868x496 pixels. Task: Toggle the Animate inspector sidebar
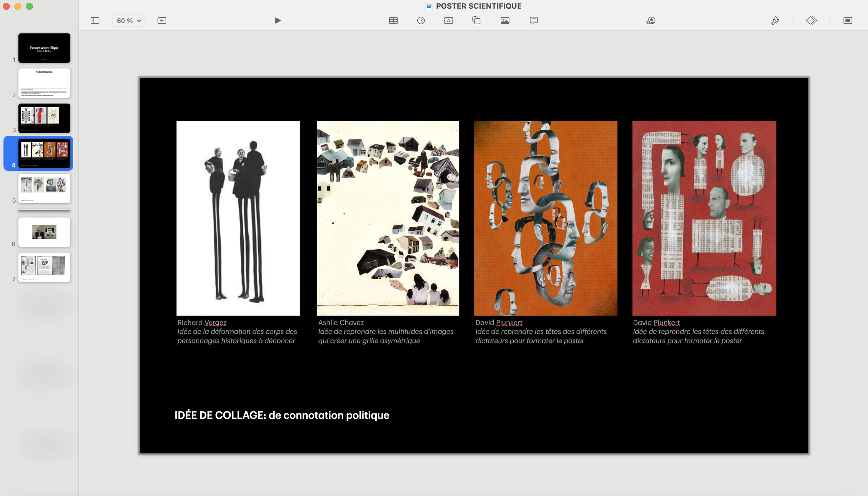[811, 20]
